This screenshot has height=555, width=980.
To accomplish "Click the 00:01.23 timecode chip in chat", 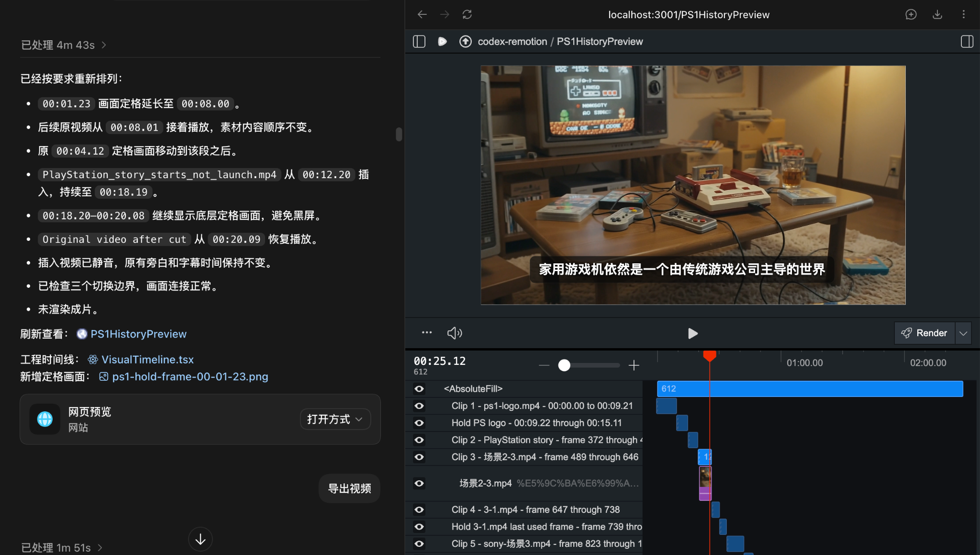I will click(66, 104).
